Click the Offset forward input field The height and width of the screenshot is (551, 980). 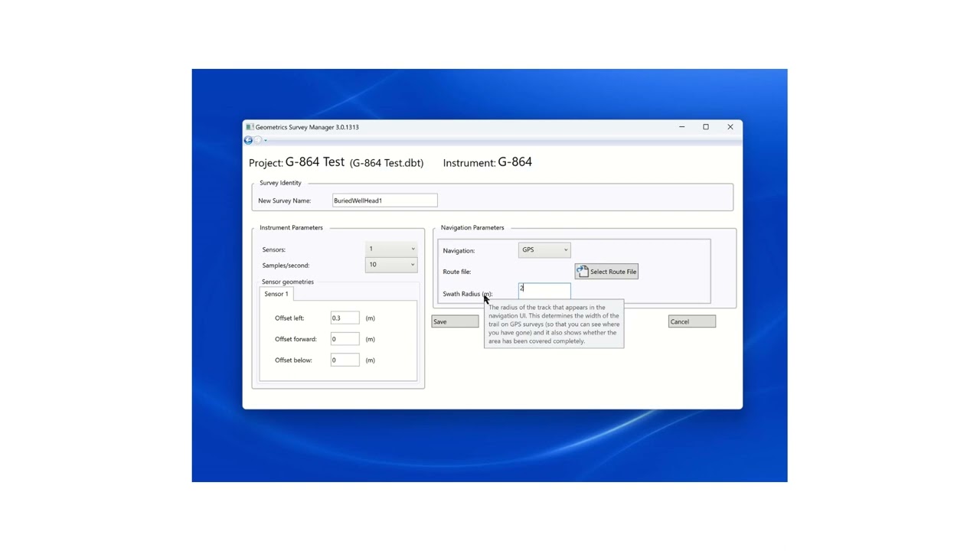pyautogui.click(x=345, y=339)
